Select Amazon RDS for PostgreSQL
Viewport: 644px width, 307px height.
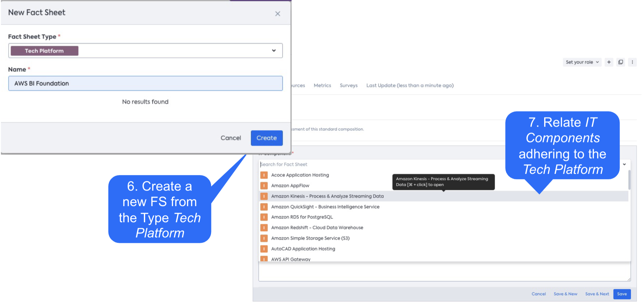pos(444,217)
